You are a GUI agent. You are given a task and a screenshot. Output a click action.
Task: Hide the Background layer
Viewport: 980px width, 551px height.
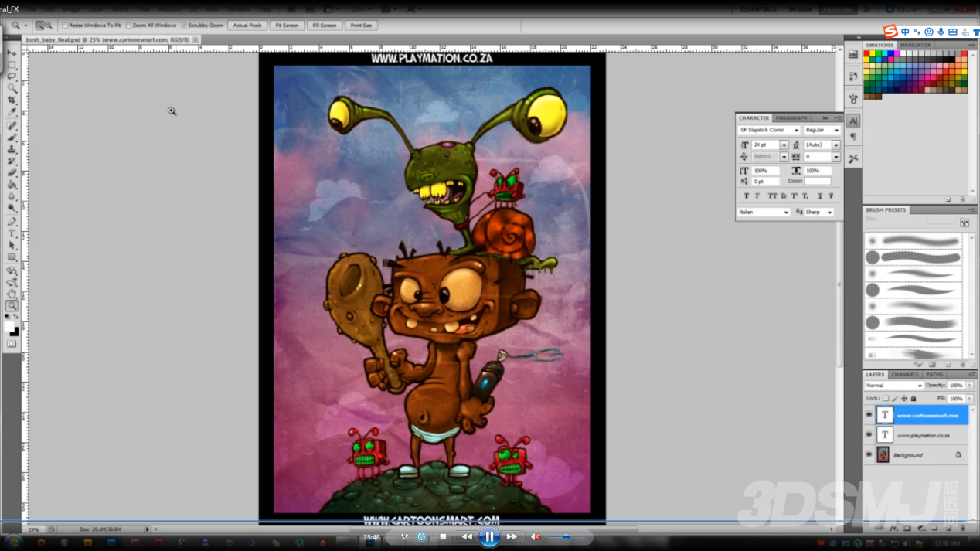pyautogui.click(x=869, y=455)
